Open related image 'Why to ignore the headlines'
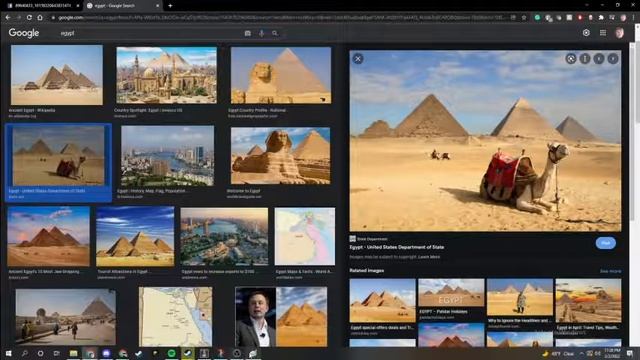Image resolution: width=640 pixels, height=360 pixels. pos(520,297)
